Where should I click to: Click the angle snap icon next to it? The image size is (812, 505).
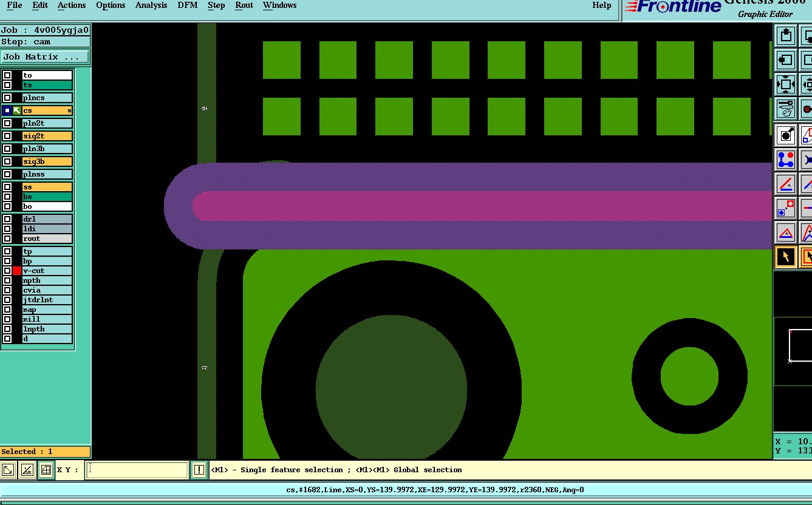27,470
